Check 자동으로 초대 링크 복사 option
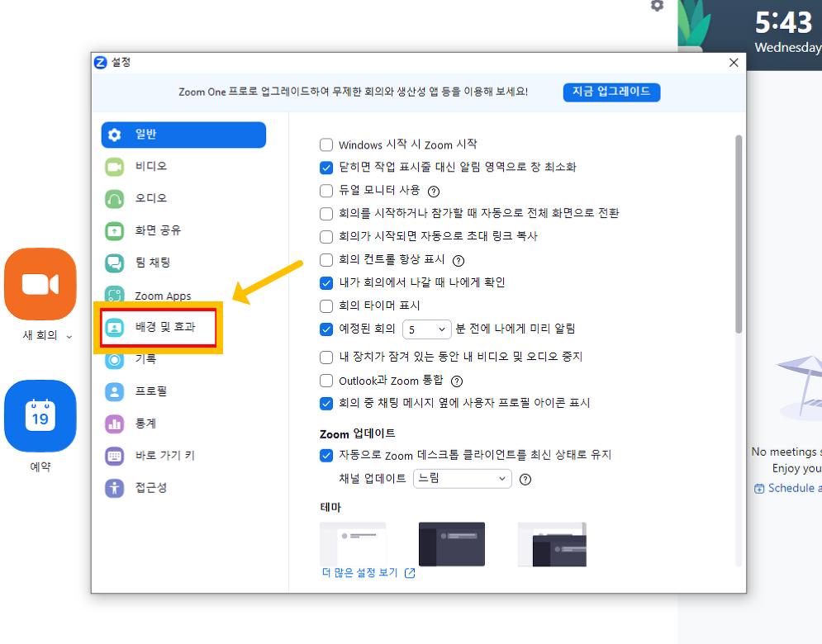This screenshot has height=644, width=822. [326, 237]
